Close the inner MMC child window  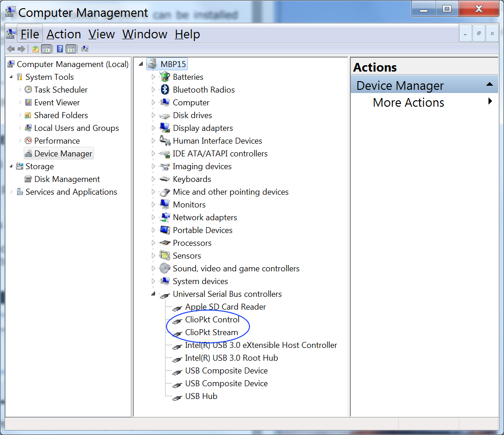click(x=492, y=33)
